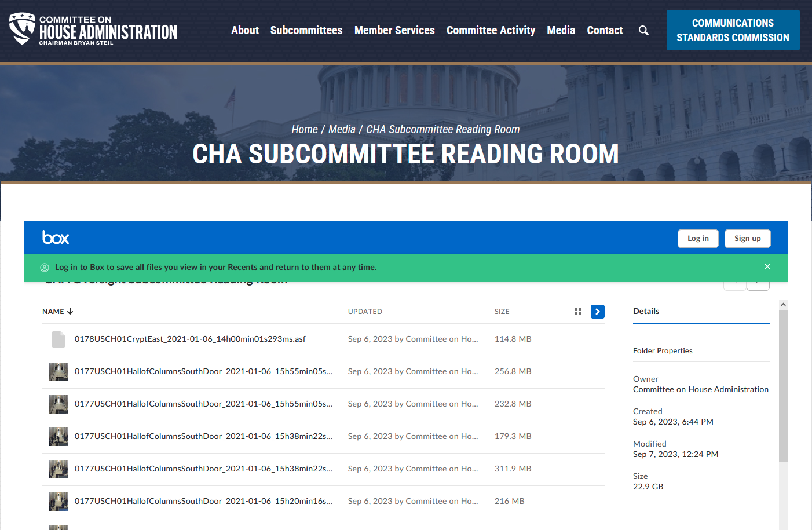The width and height of the screenshot is (812, 530).
Task: Click the details panel scrollbar thumb
Action: (784, 386)
